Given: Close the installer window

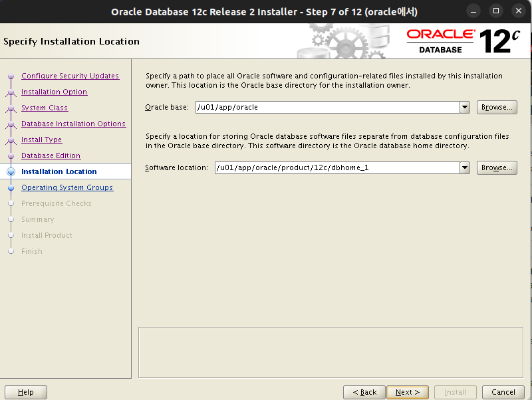Looking at the screenshot, I should [519, 11].
